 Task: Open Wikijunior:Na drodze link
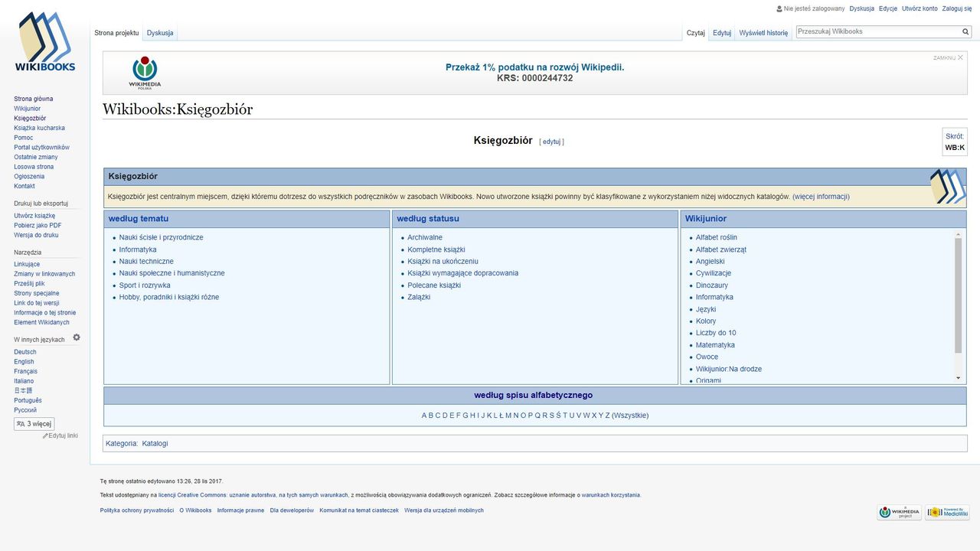coord(729,369)
